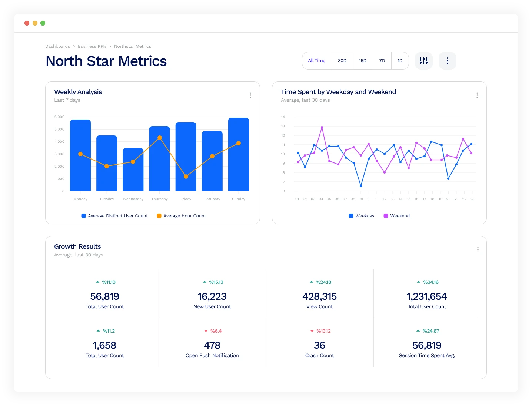Click the red close window dot
This screenshot has width=532, height=406.
(x=27, y=23)
